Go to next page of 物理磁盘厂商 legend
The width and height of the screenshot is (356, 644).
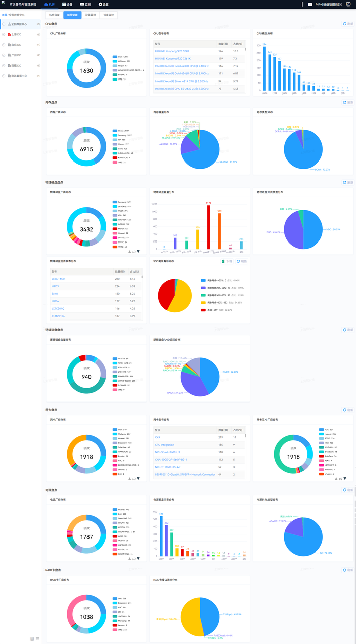tap(138, 251)
